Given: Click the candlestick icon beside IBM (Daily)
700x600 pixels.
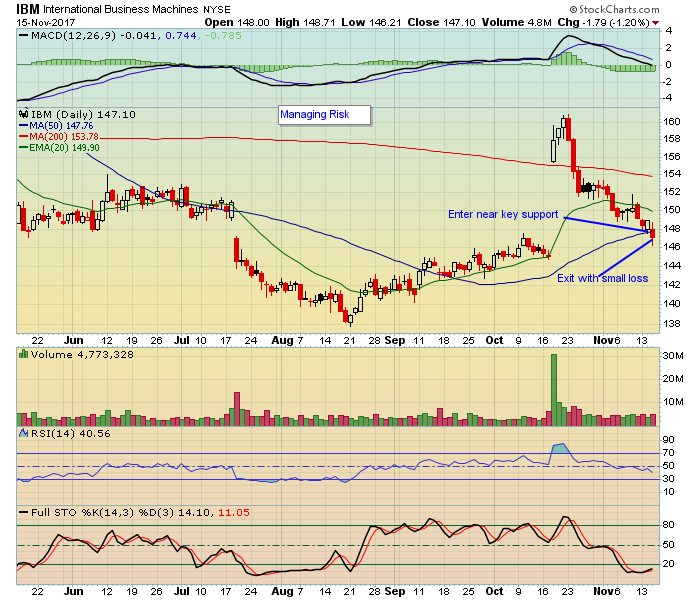Looking at the screenshot, I should pos(24,114).
